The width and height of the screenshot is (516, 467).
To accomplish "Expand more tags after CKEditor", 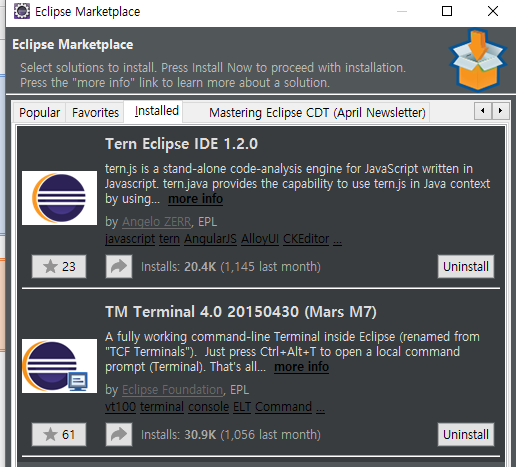I will click(337, 240).
